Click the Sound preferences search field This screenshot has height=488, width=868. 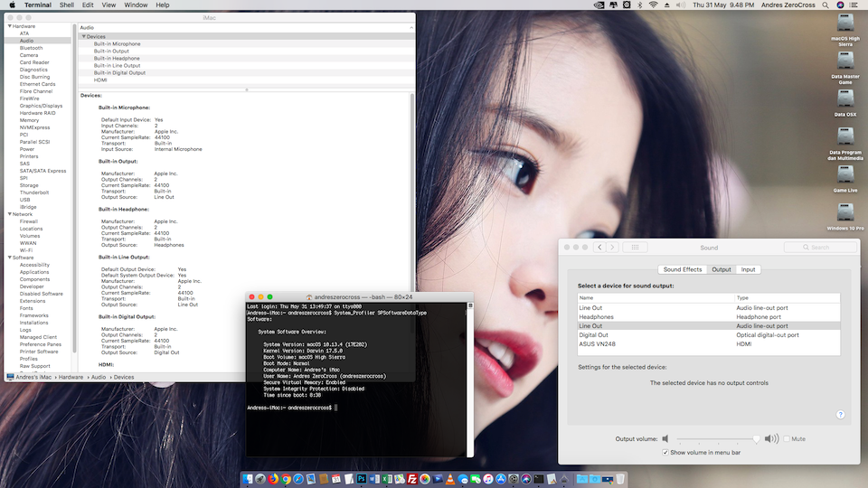(x=819, y=247)
